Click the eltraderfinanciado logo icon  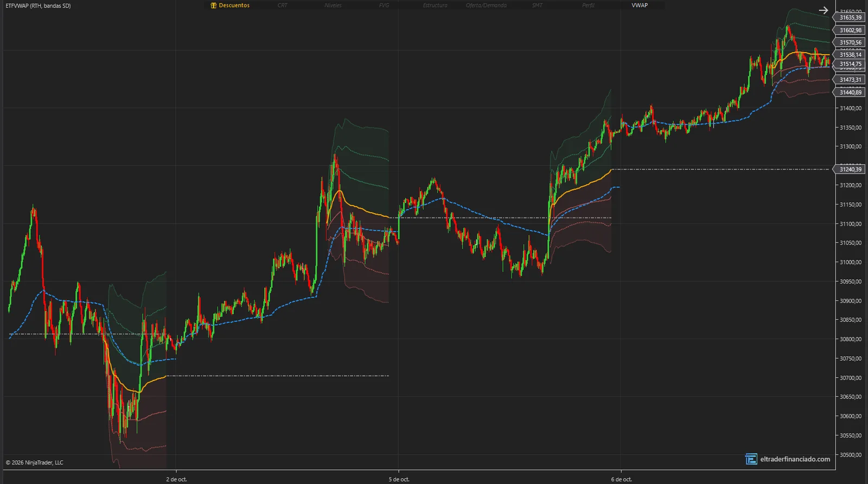[x=751, y=460]
